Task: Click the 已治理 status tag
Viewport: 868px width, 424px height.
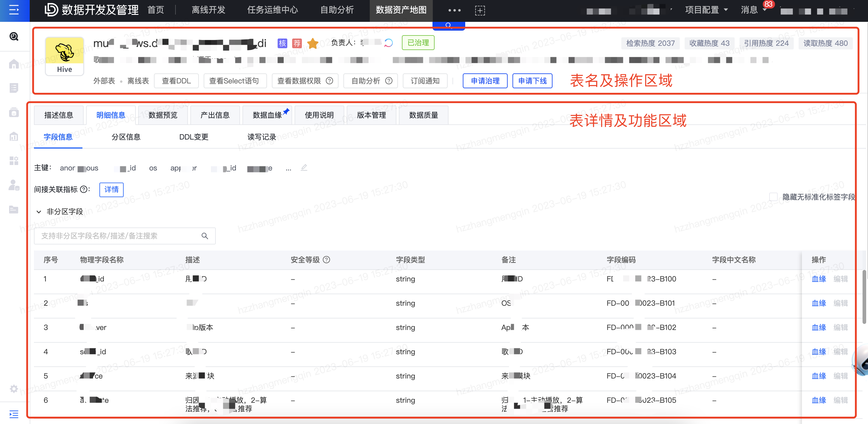Action: (x=418, y=43)
